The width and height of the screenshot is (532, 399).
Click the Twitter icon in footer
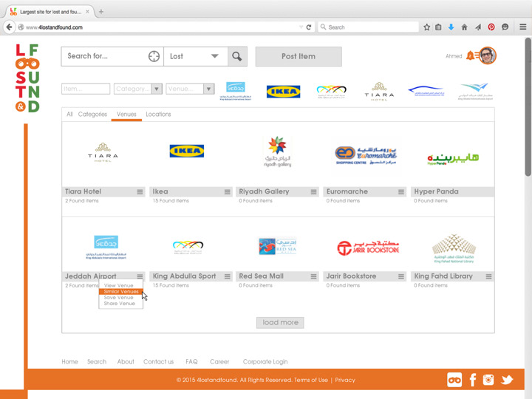(507, 380)
